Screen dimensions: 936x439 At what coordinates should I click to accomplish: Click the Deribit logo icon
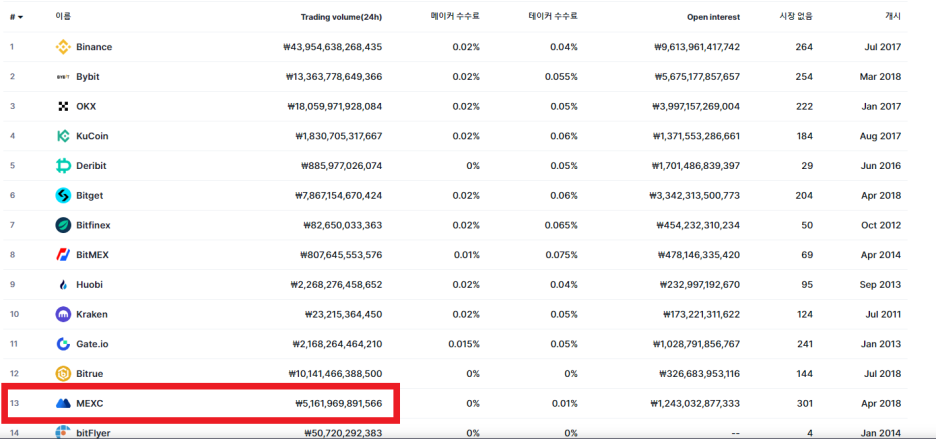coord(63,166)
